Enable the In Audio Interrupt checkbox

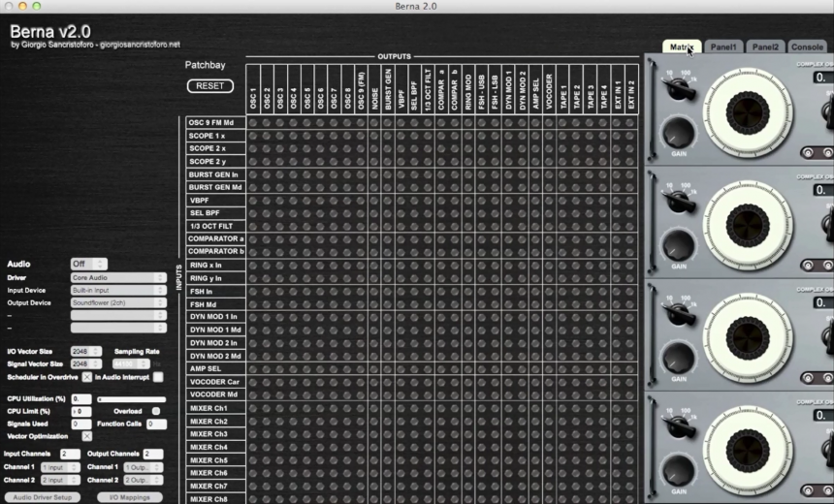pos(158,377)
